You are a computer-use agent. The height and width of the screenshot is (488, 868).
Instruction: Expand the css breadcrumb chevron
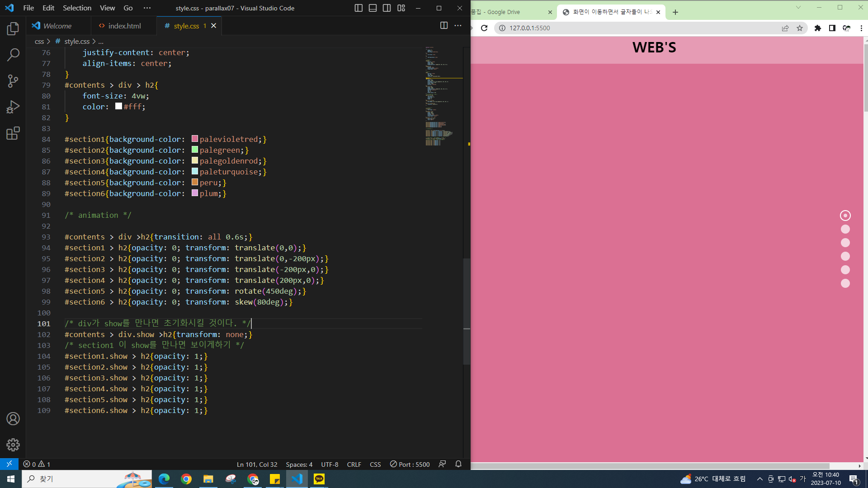pyautogui.click(x=48, y=42)
